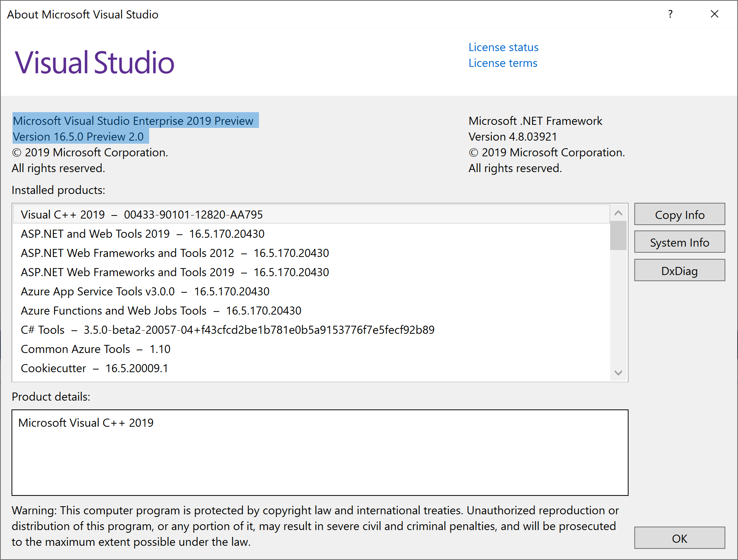
Task: Launch DxDiag
Action: 679,271
